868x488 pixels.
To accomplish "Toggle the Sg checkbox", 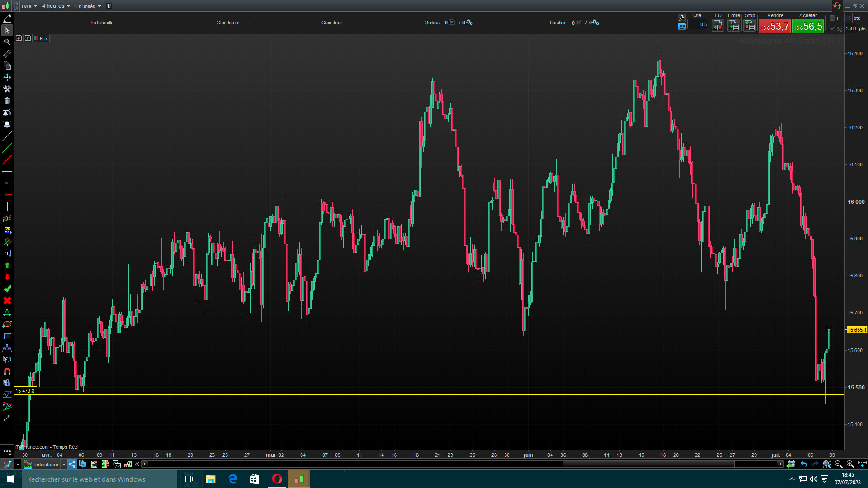I will tap(832, 28).
